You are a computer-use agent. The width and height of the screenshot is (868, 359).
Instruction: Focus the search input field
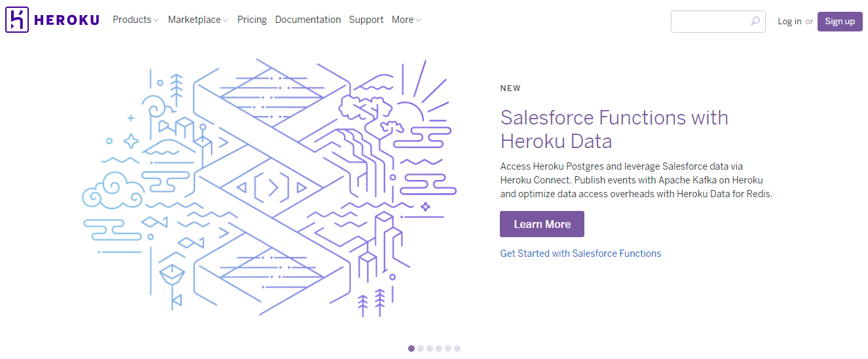pos(709,21)
